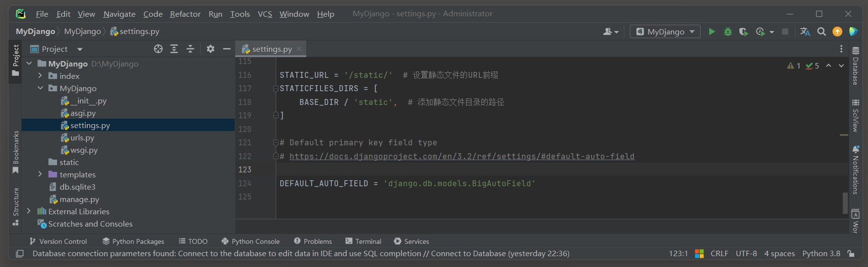Click the CRLF line separator widget
The width and height of the screenshot is (868, 267).
[719, 254]
